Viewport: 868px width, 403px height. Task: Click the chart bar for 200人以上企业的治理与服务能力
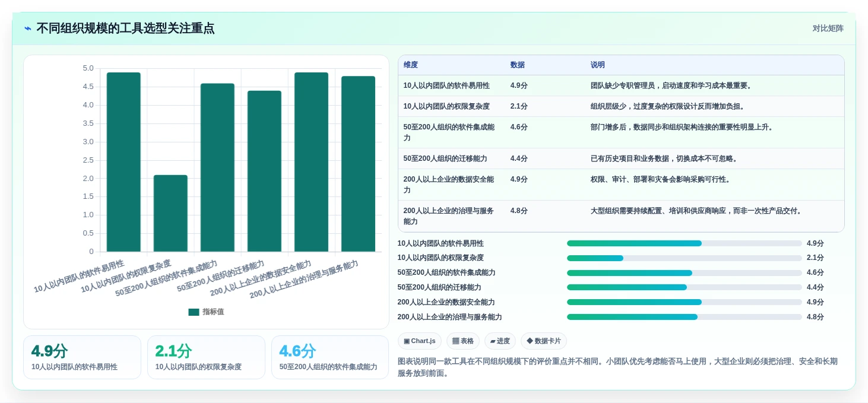(358, 164)
